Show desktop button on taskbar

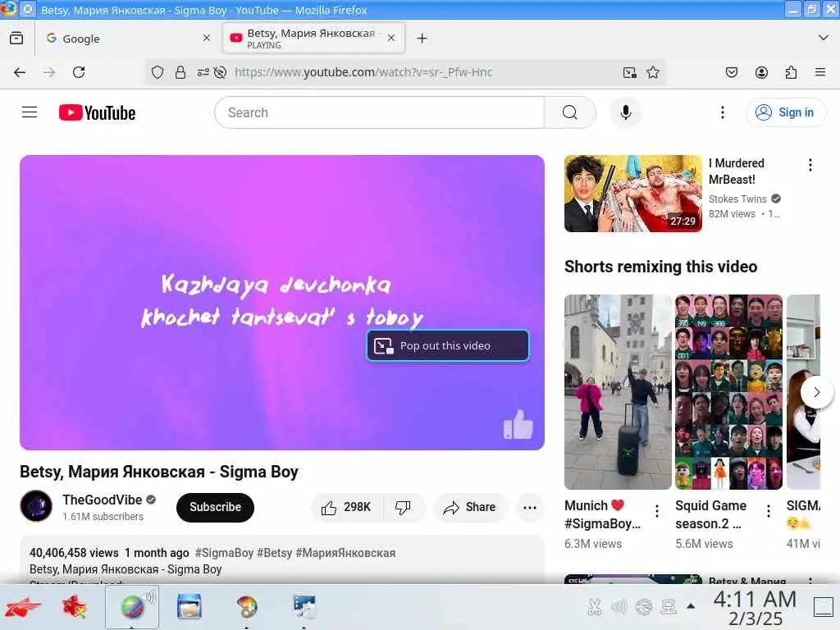[x=823, y=607]
